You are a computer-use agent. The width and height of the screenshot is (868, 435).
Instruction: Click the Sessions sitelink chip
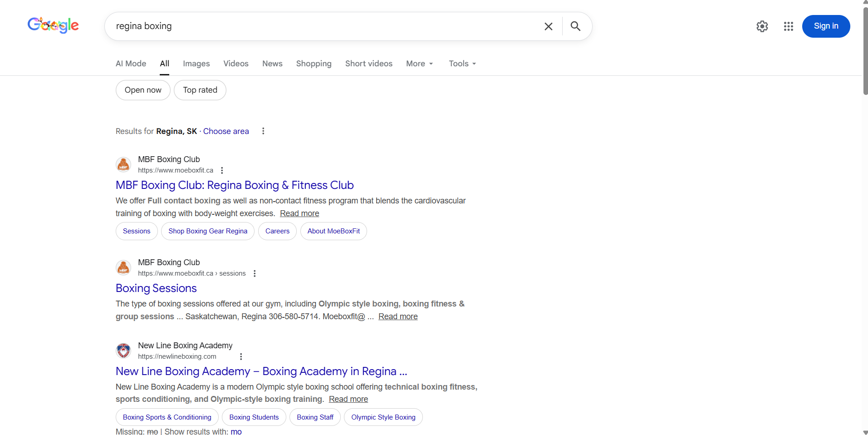(137, 231)
